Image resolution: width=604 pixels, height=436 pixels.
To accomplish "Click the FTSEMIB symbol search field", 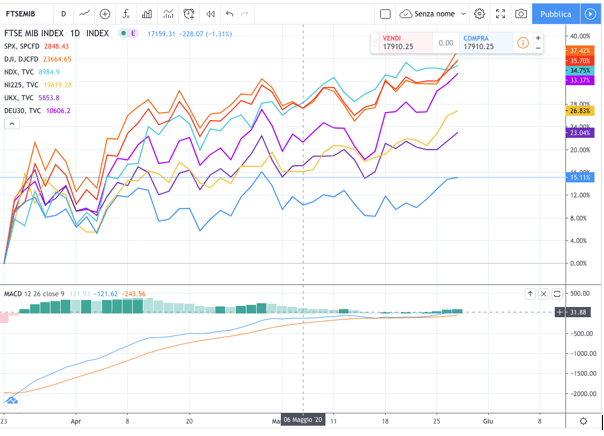I will pos(25,14).
